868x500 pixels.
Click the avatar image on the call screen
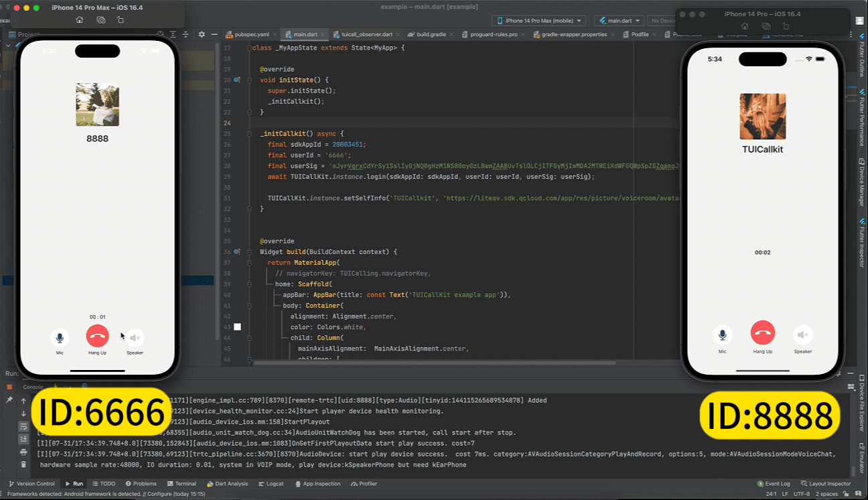(97, 105)
